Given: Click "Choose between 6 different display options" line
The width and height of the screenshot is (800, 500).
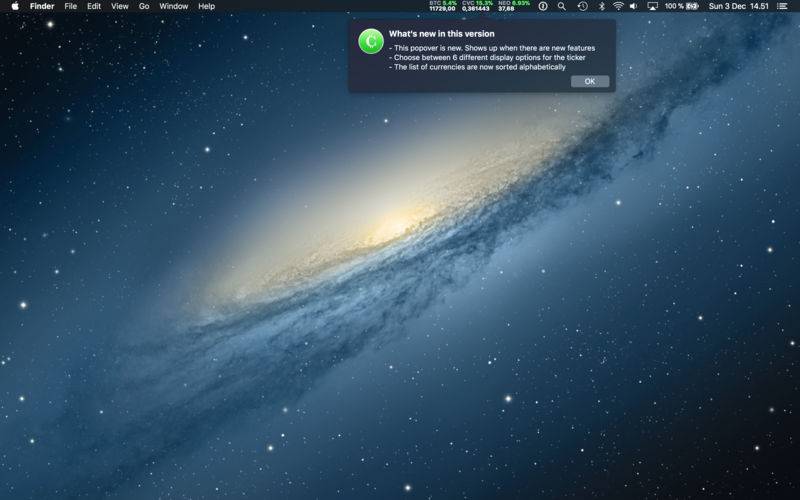Looking at the screenshot, I should 487,57.
